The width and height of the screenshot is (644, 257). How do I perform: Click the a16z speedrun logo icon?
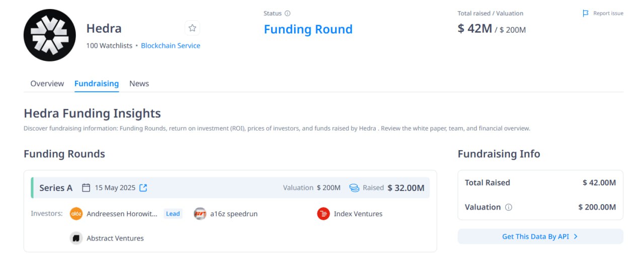200,214
